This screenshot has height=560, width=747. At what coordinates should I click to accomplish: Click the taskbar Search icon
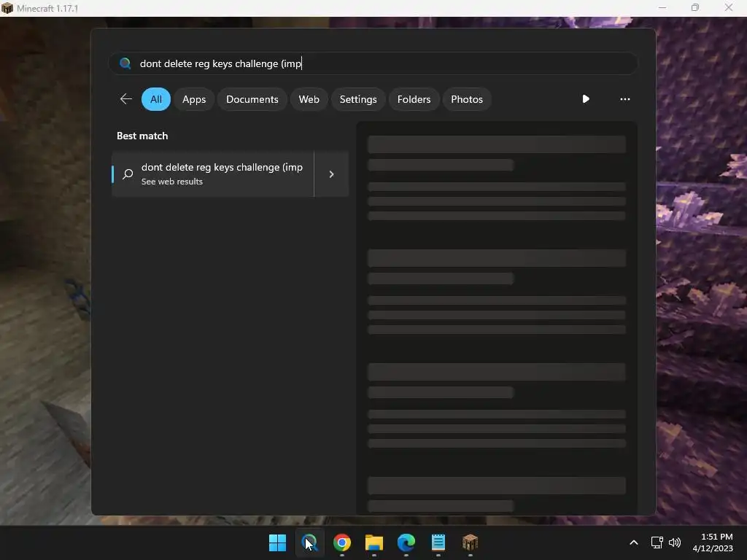tap(309, 542)
